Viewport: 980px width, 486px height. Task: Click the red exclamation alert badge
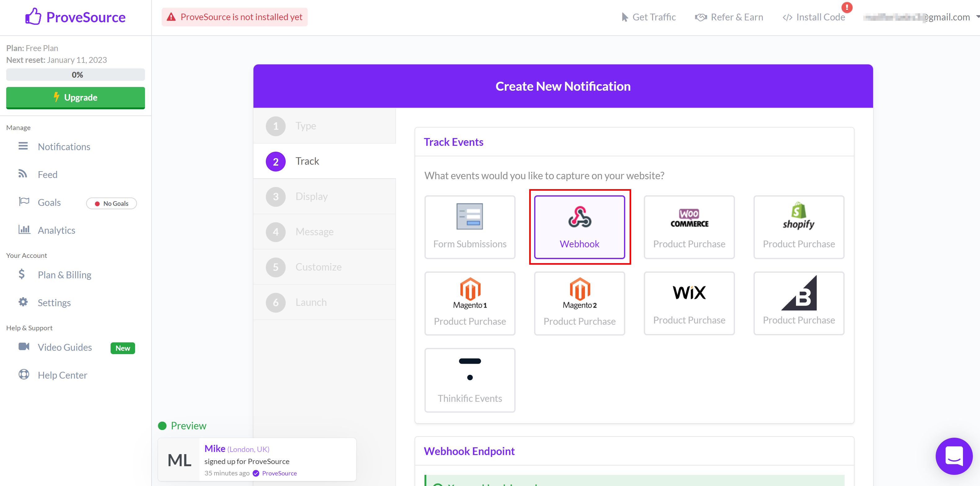(x=847, y=7)
